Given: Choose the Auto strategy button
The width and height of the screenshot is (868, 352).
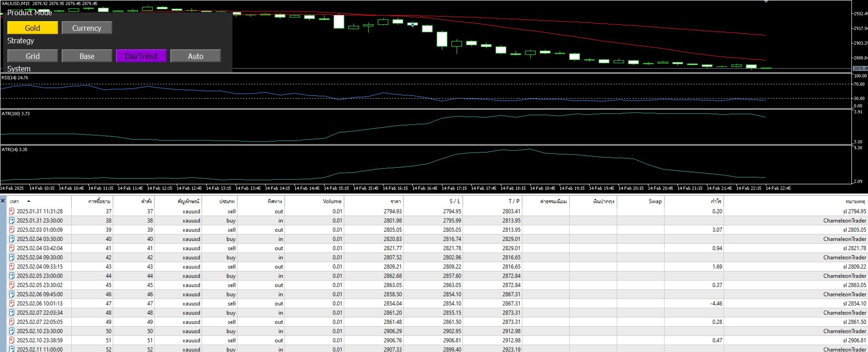Looking at the screenshot, I should [x=196, y=56].
